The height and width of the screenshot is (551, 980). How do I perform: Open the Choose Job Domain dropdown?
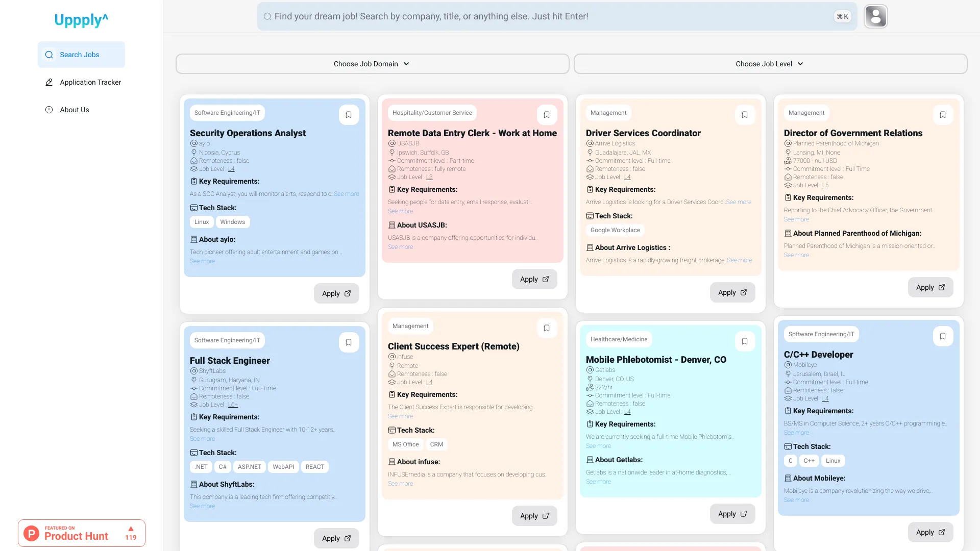coord(372,63)
